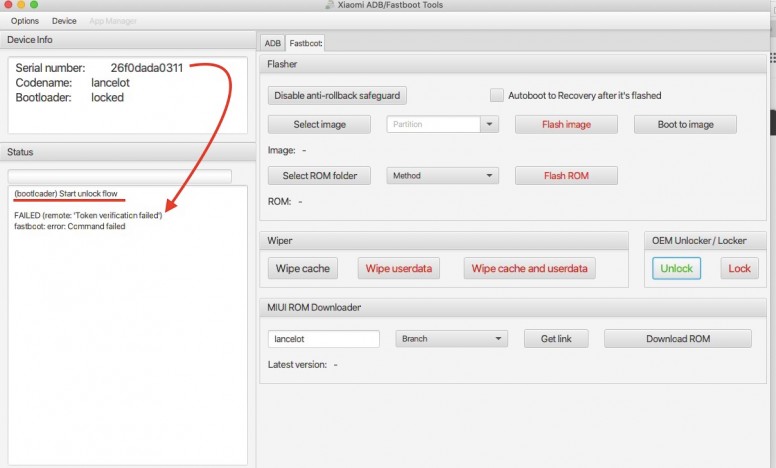Select the Fastboot tab
This screenshot has height=468, width=776.
306,43
